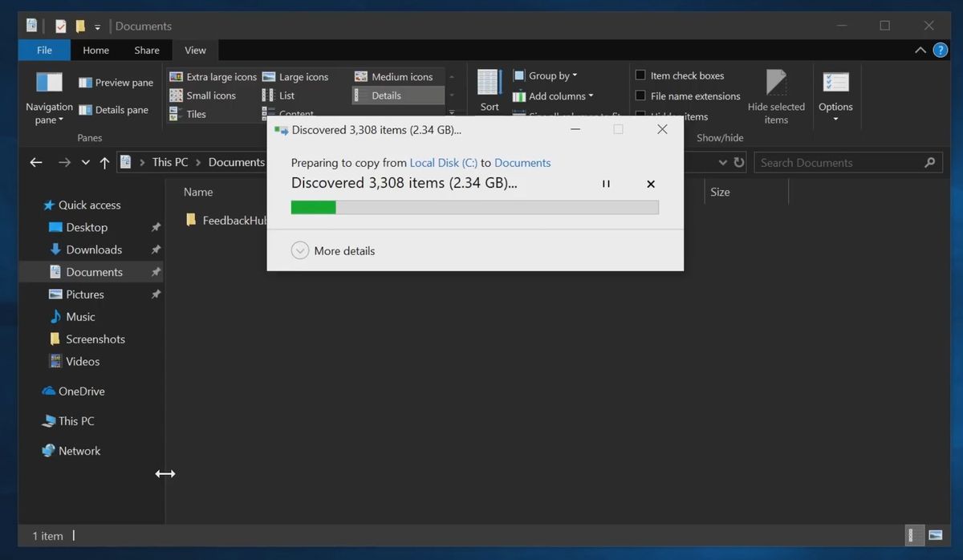Switch to the Tiles view layout
The width and height of the screenshot is (963, 560).
196,114
